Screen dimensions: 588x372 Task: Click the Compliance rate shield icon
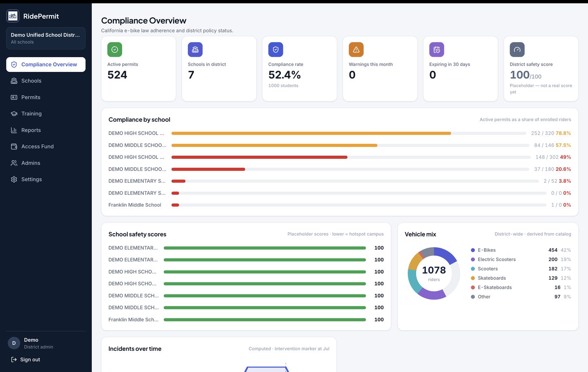click(x=276, y=49)
